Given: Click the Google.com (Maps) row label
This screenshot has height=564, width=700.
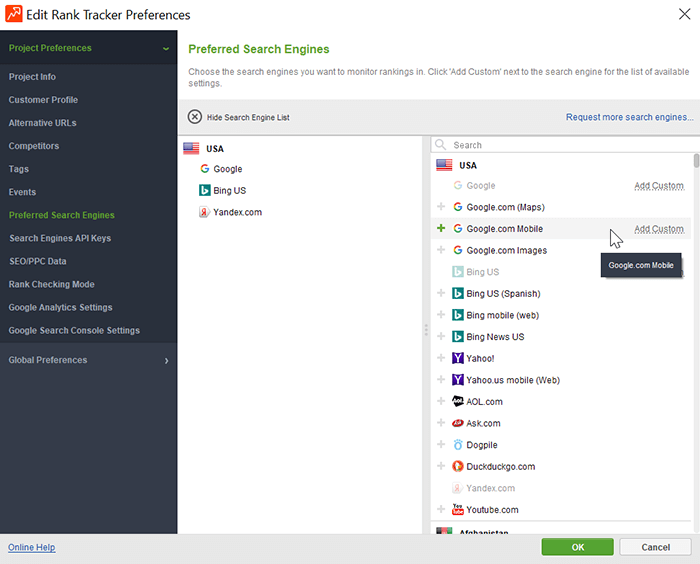Looking at the screenshot, I should tap(506, 207).
